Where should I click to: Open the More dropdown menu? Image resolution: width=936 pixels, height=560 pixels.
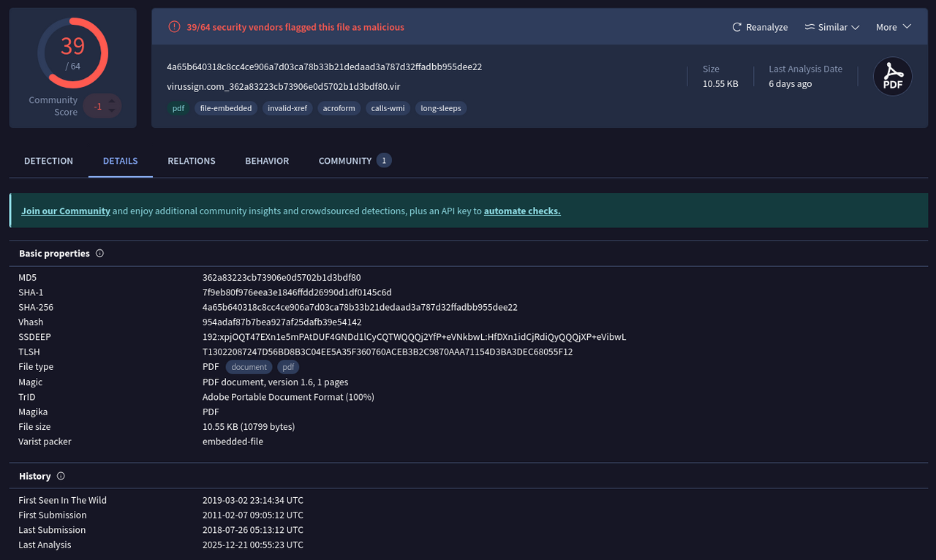[893, 27]
